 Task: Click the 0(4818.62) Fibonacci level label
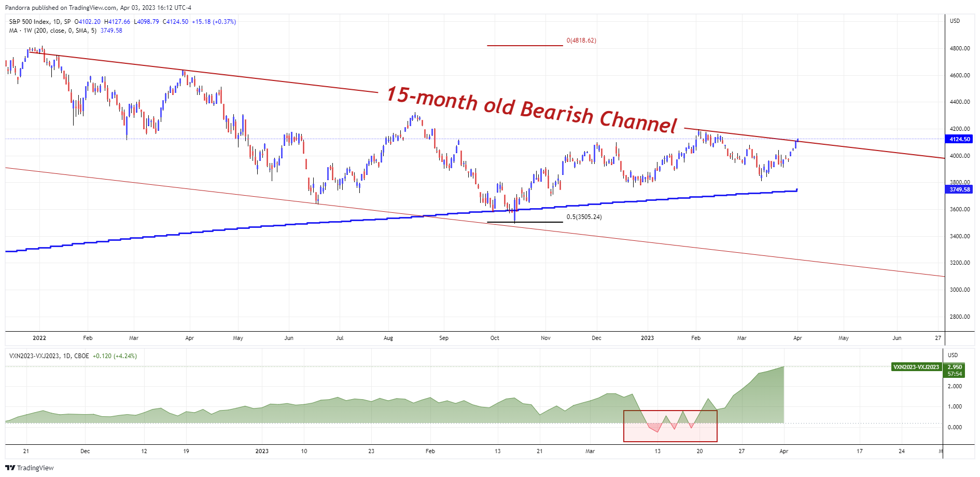(581, 40)
